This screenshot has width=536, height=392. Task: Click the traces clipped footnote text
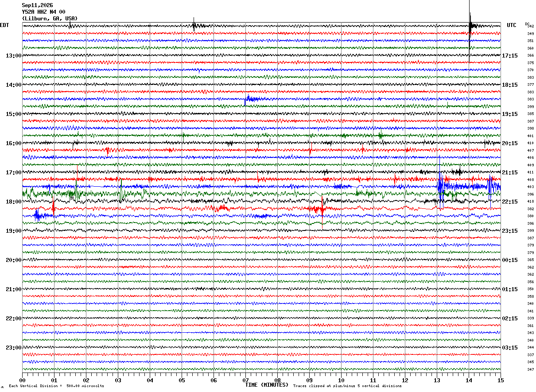347,386
